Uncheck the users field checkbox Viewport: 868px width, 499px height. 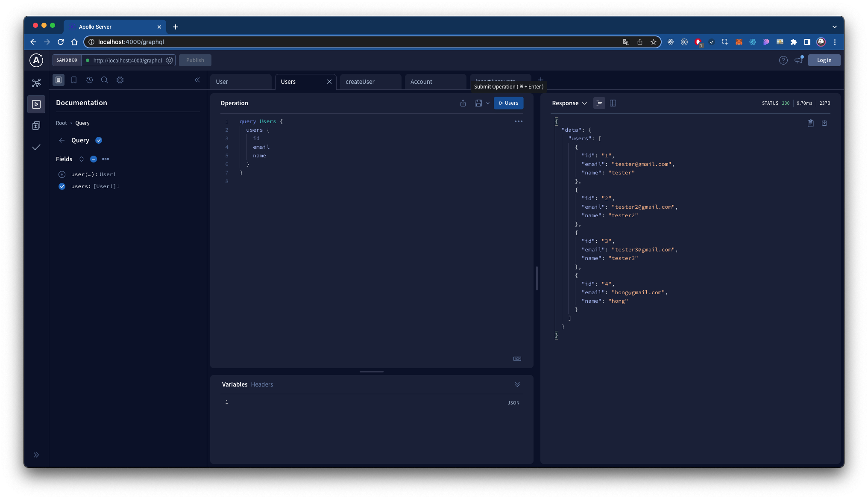tap(62, 186)
